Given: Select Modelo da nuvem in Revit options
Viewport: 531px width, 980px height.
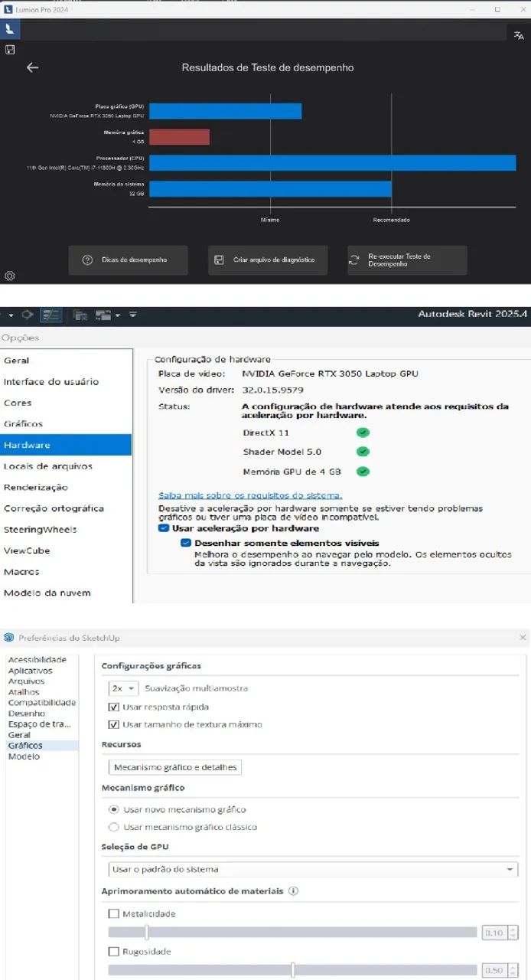Looking at the screenshot, I should pos(66,593).
